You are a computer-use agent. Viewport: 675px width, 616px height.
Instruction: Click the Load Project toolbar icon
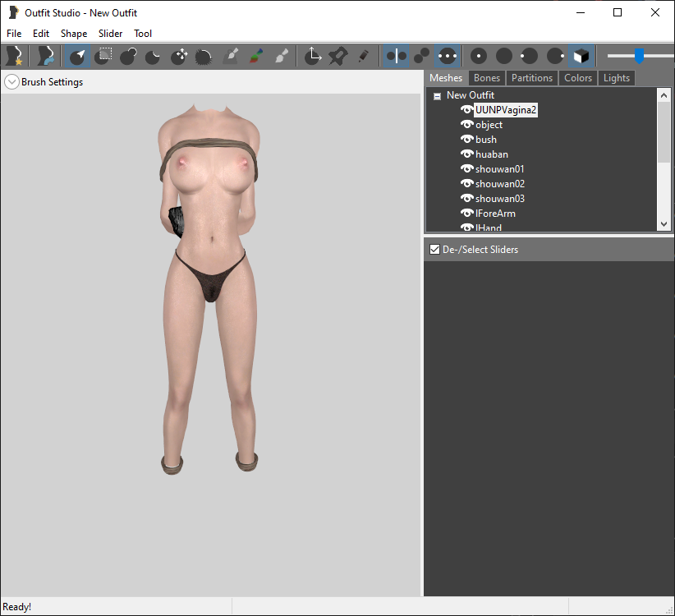click(45, 56)
